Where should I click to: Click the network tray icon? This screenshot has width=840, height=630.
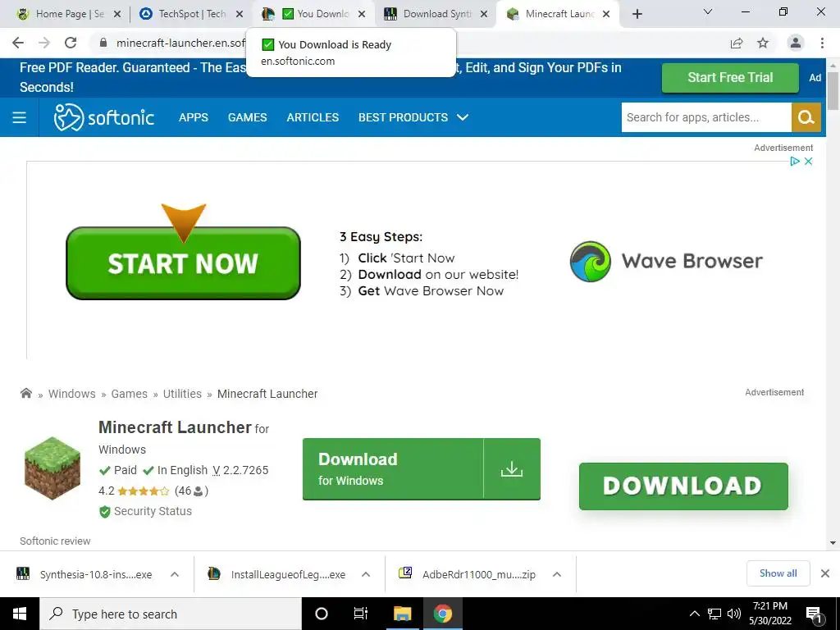point(714,614)
